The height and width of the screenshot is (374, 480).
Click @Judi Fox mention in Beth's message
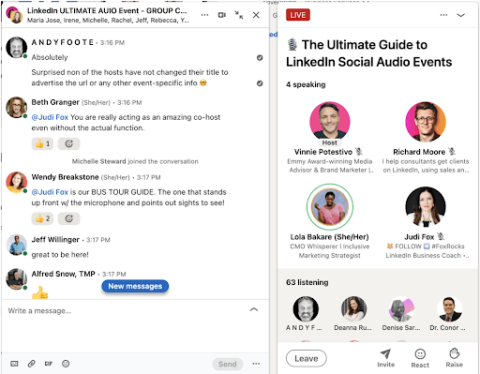tap(50, 117)
